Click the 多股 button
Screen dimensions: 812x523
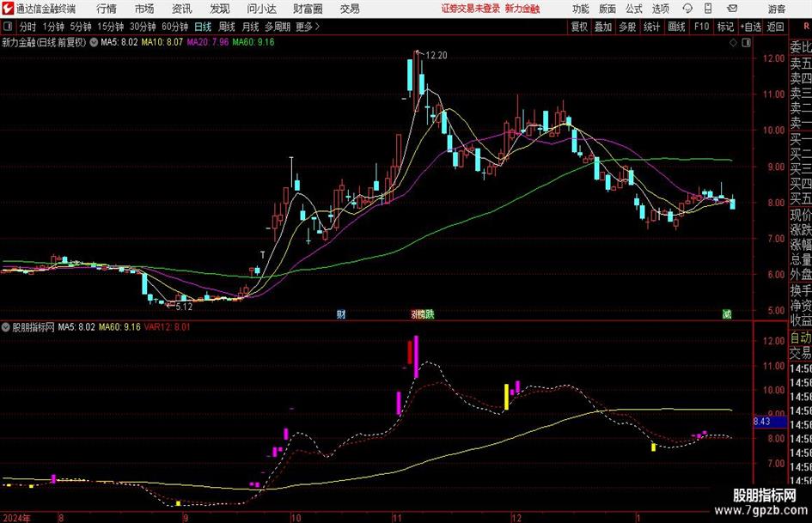point(627,27)
